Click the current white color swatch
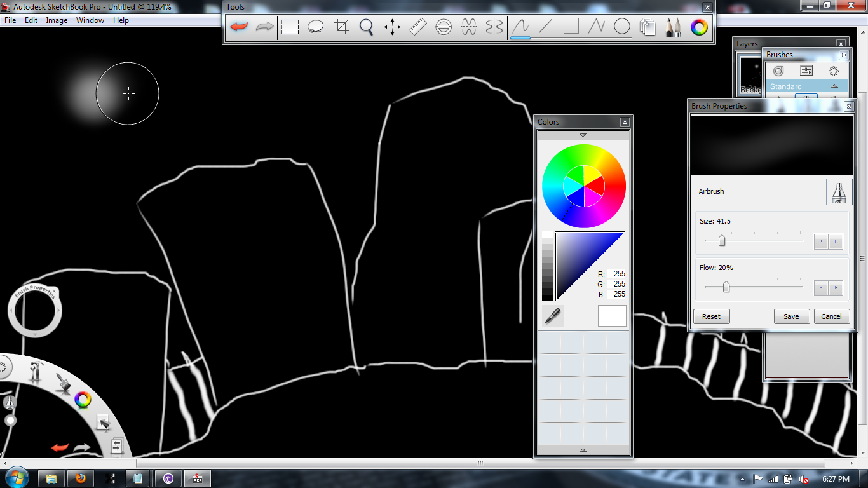Screen dimensions: 868x488 [x=612, y=316]
